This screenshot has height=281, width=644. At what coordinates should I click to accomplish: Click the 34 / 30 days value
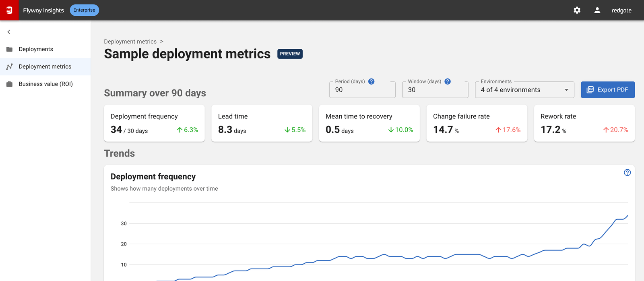129,130
